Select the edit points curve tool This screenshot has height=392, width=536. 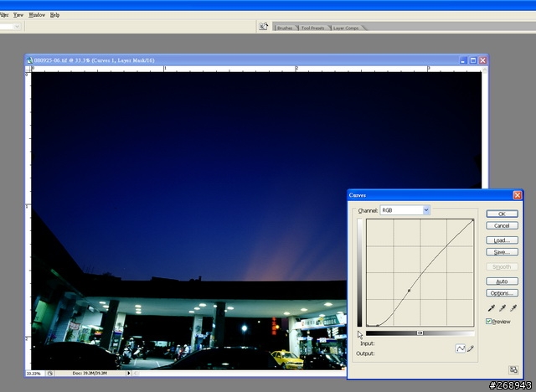click(x=461, y=348)
